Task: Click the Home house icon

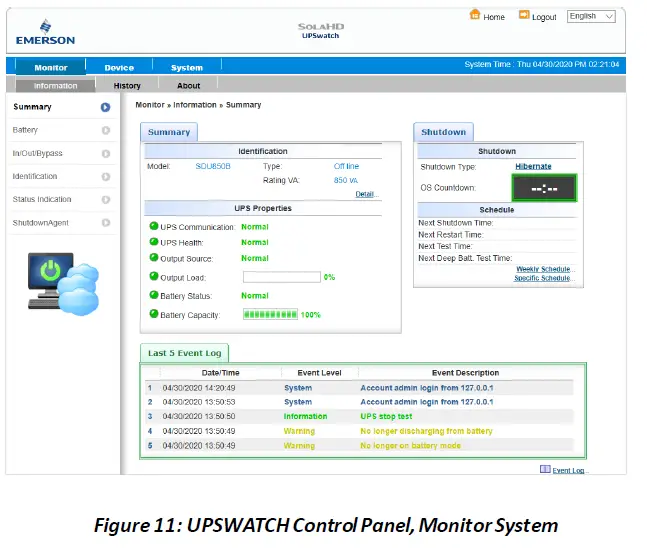Action: (475, 15)
